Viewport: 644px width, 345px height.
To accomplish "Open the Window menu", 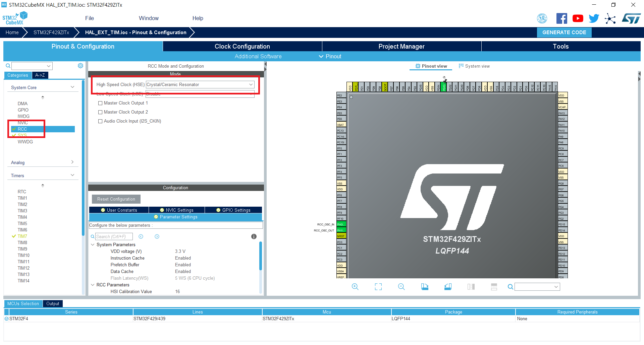I will click(149, 18).
